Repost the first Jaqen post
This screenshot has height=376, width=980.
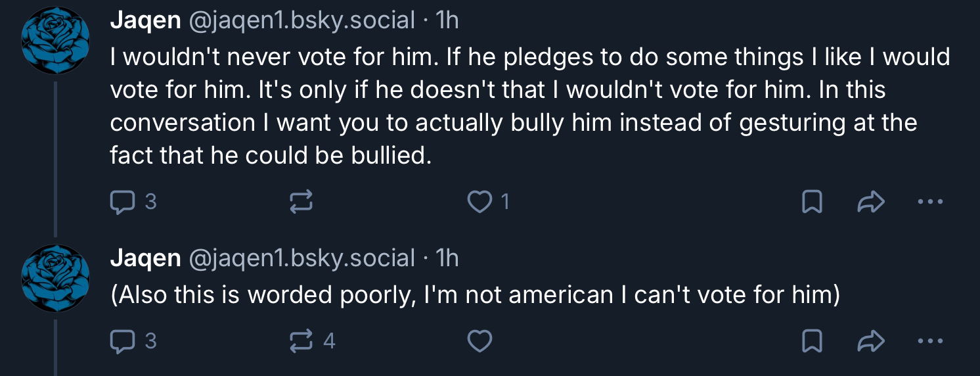click(301, 202)
